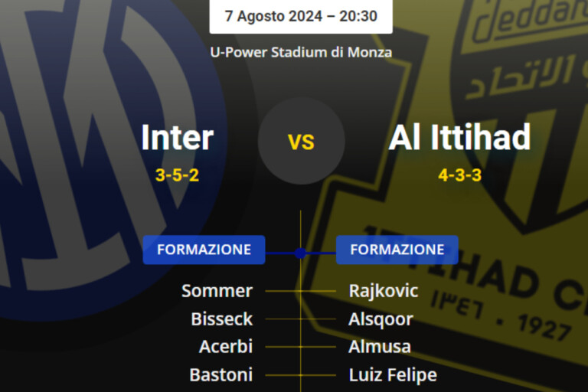
Task: Select Al Ittihad's 4-3-3 formation label
Action: [x=459, y=175]
